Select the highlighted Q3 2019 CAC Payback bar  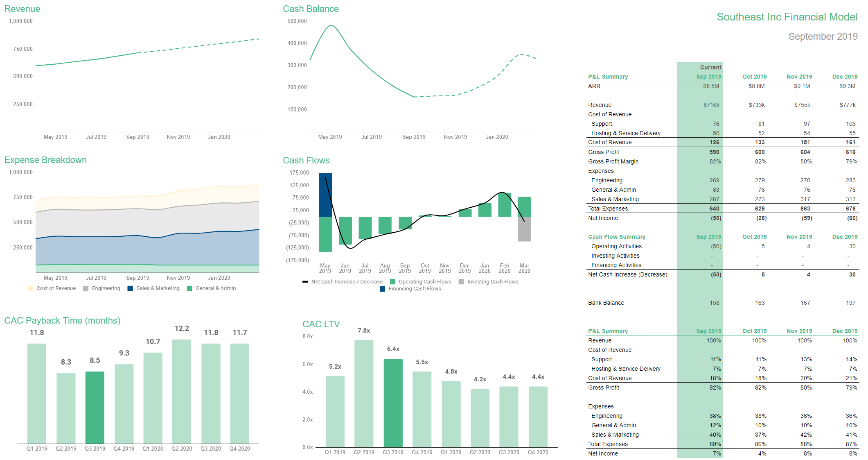95,407
